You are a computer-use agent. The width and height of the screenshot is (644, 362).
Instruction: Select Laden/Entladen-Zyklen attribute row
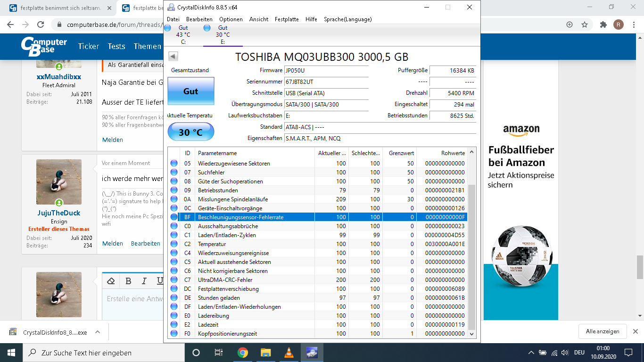click(317, 235)
